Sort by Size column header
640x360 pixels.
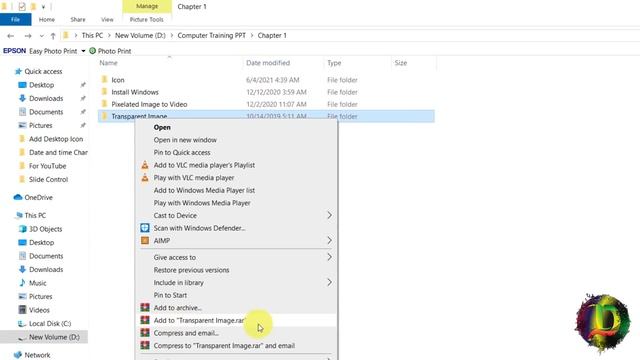point(400,63)
